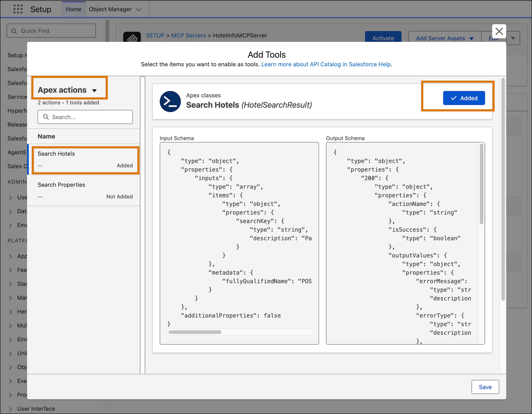Open the more actions arrow beside Edit

coord(513,38)
